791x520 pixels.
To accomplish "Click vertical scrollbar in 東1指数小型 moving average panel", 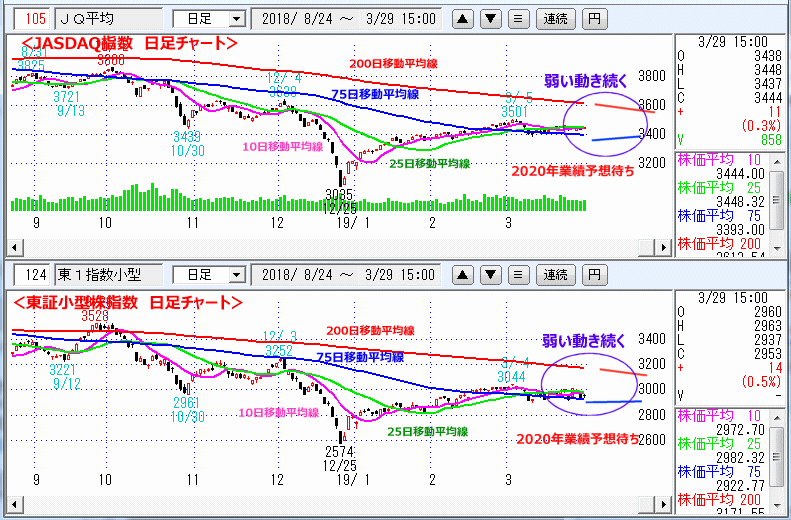I will (x=777, y=459).
